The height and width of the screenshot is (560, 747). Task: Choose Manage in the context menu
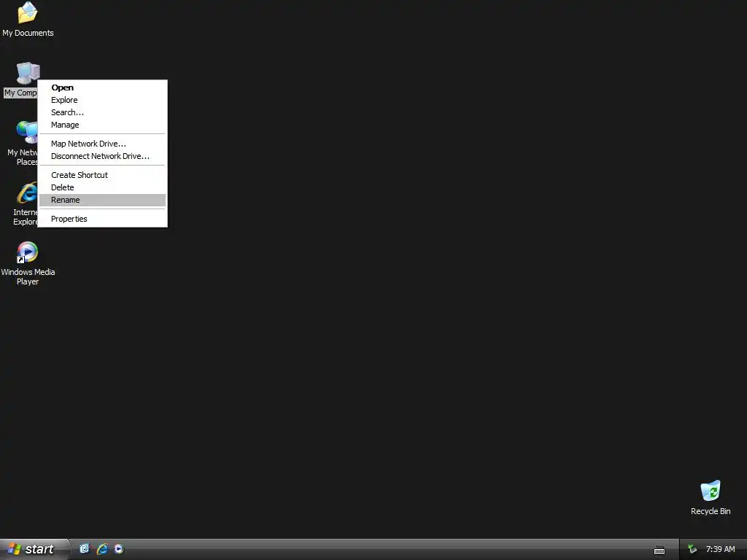(102, 125)
